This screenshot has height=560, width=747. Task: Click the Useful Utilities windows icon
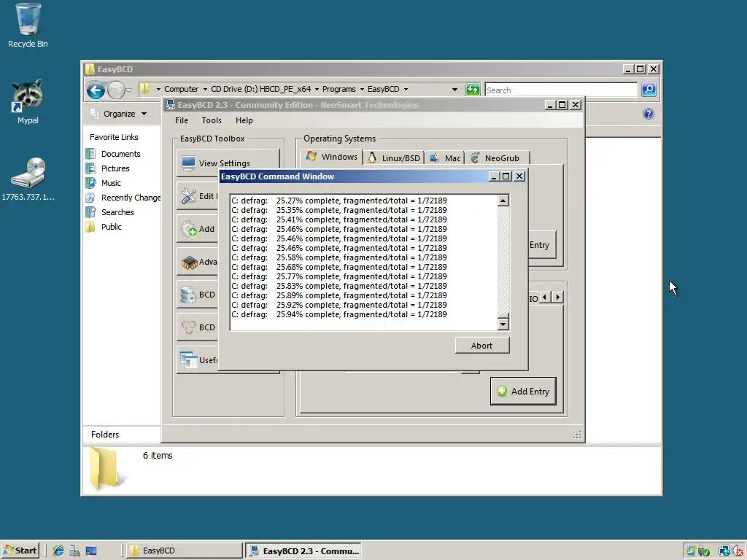[189, 360]
